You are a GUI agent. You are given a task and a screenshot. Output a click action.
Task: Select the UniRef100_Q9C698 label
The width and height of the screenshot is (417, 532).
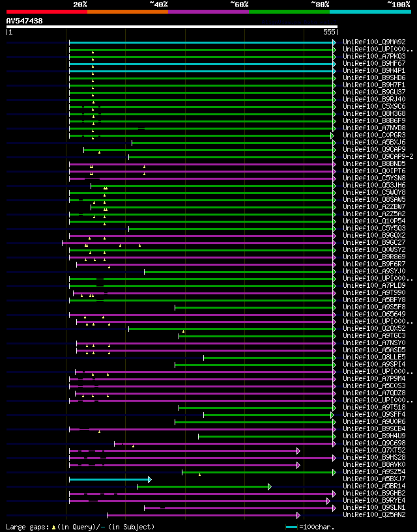coord(374,442)
